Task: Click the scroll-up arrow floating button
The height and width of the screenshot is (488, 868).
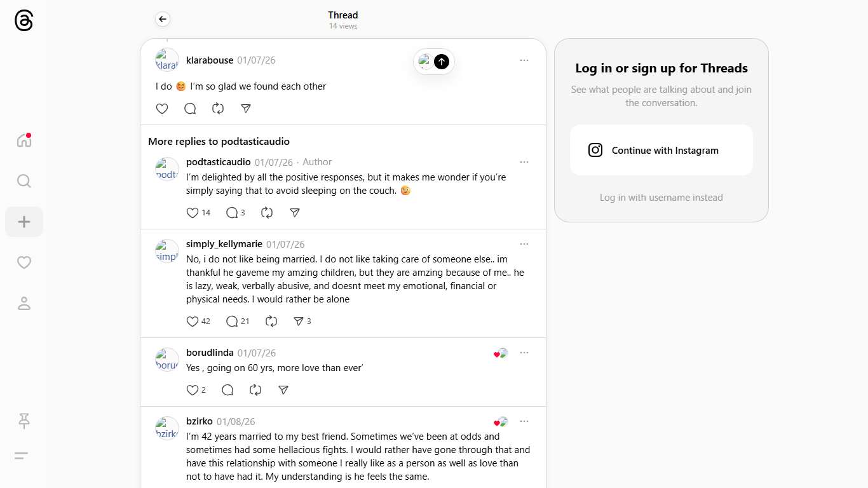Action: coord(442,62)
